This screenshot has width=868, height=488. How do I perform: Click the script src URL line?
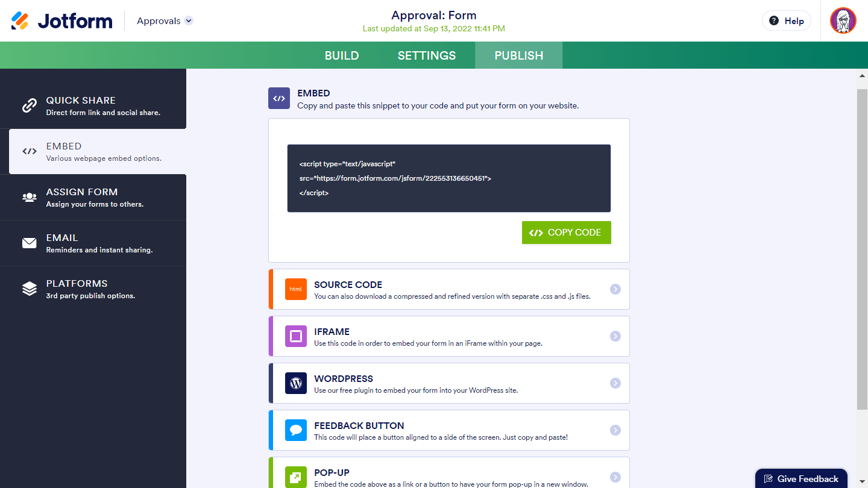tap(395, 178)
